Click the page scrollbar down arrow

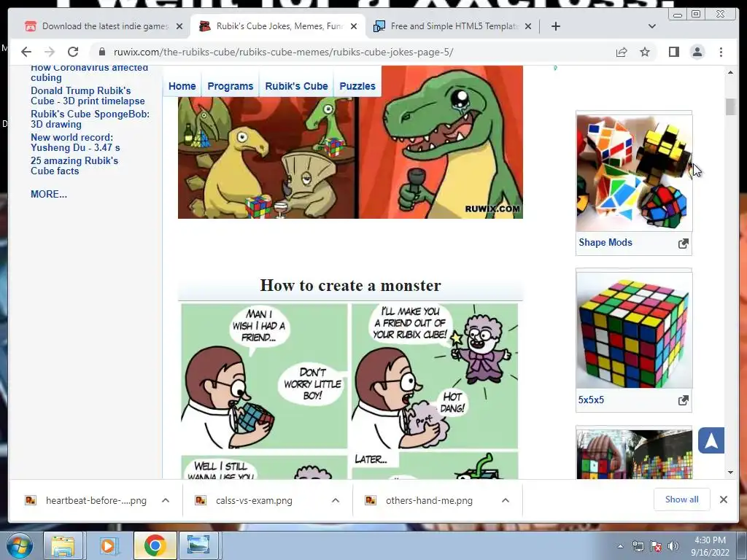pos(730,472)
